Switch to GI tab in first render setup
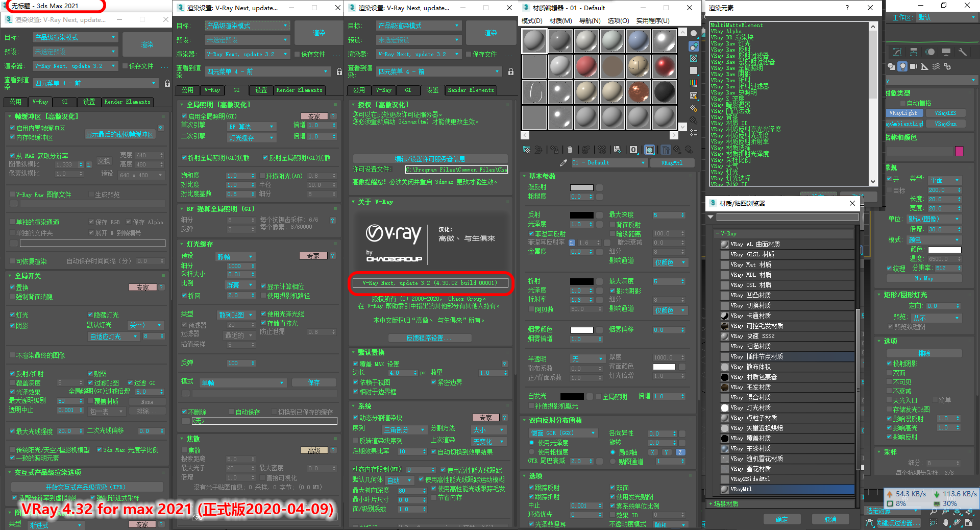The height and width of the screenshot is (530, 980). point(64,102)
